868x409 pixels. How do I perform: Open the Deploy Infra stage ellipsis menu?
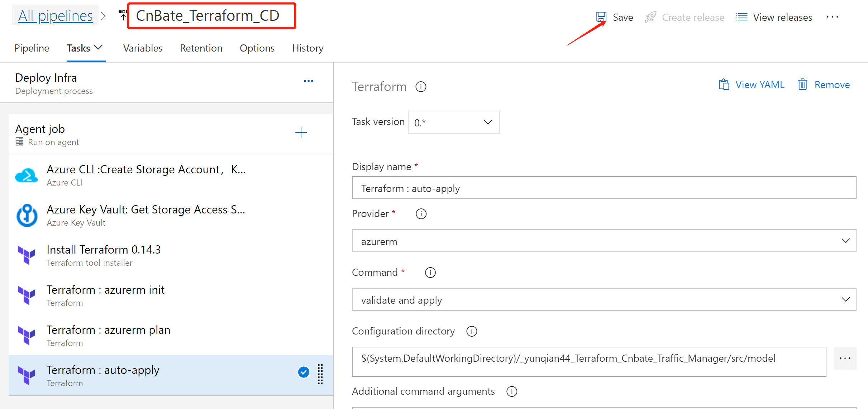coord(309,81)
